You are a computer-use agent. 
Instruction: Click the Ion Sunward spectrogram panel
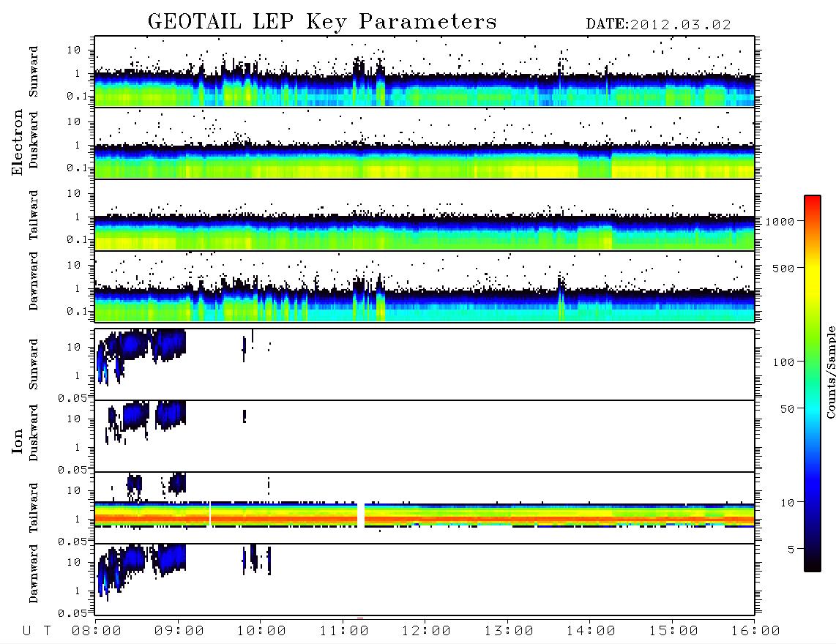tap(425, 364)
